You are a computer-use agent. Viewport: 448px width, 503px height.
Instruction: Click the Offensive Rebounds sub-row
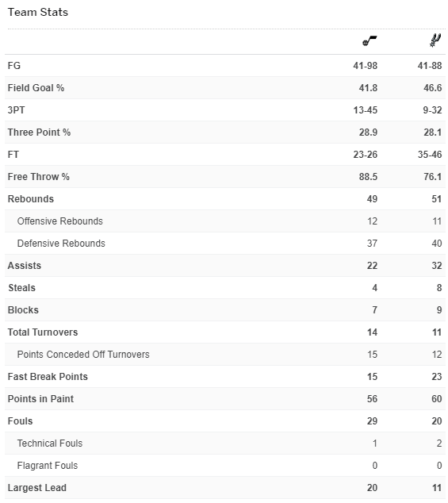pos(225,221)
